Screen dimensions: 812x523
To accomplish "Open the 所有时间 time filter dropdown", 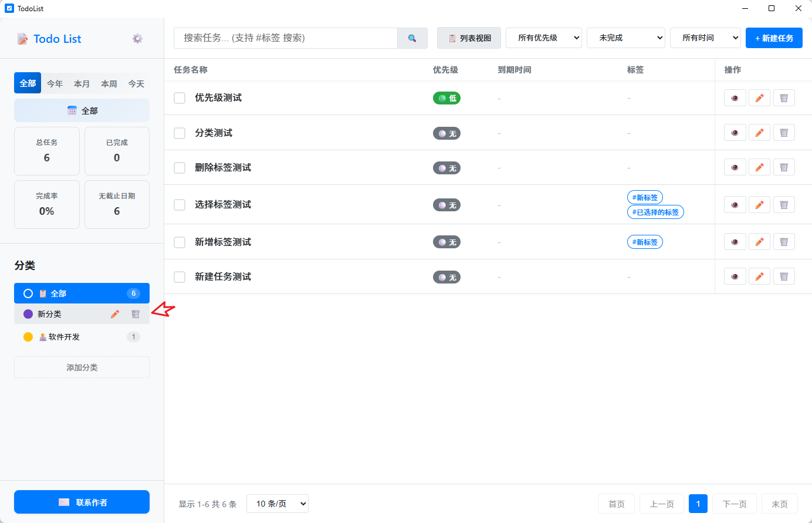I will pyautogui.click(x=705, y=38).
